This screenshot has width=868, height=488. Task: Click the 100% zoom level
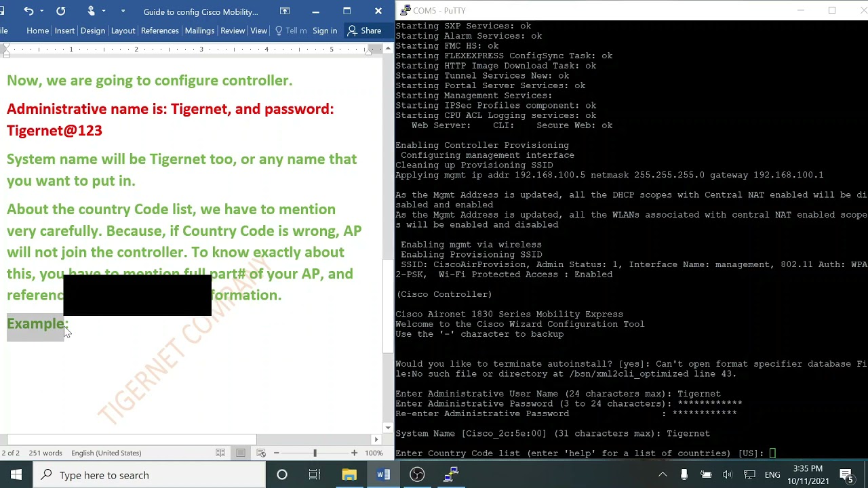(374, 453)
